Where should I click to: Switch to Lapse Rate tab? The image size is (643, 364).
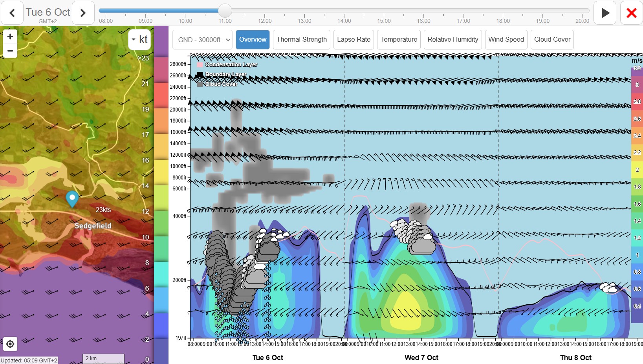pos(354,40)
